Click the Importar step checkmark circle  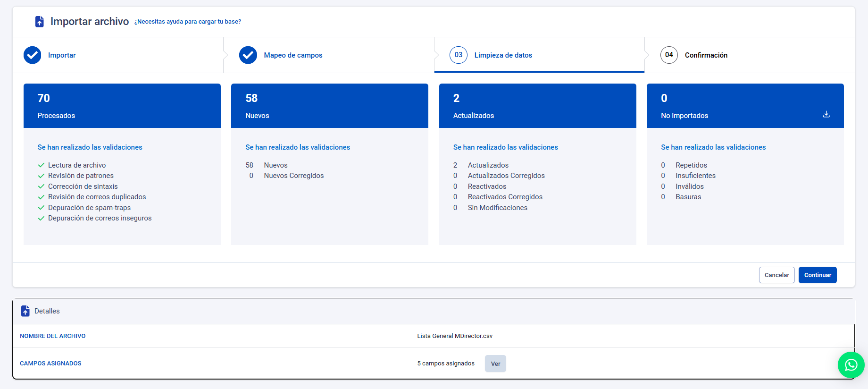click(x=33, y=55)
